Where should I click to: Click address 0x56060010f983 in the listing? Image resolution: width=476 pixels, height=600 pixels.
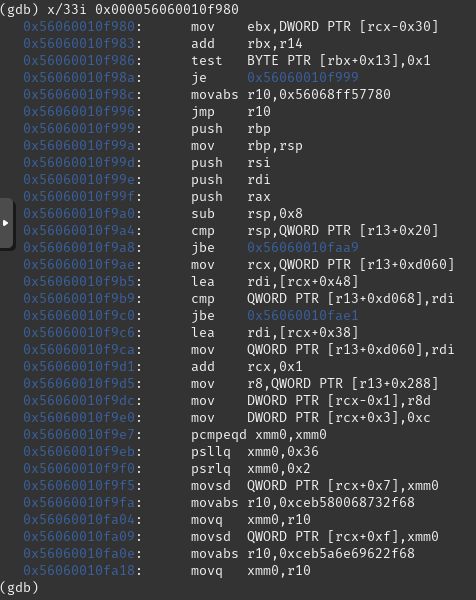pyautogui.click(x=79, y=44)
